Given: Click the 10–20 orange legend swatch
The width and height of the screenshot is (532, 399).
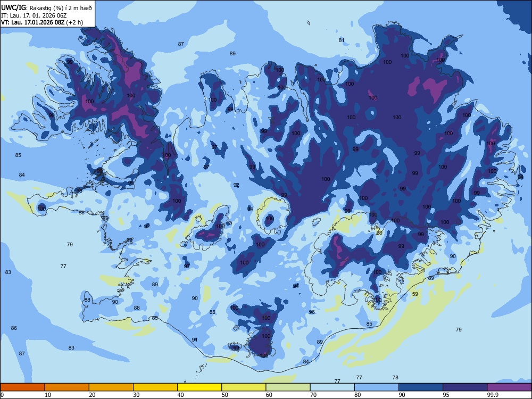Looking at the screenshot, I should [67, 387].
